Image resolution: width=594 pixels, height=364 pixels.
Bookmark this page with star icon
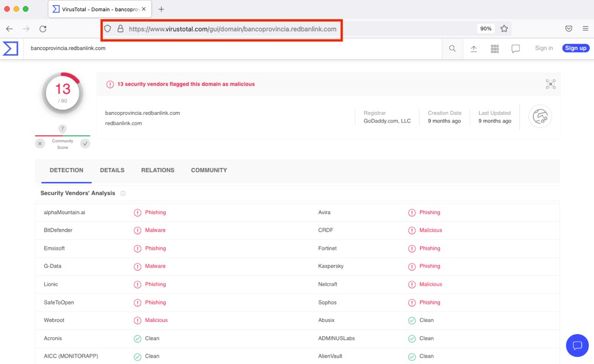coord(504,29)
